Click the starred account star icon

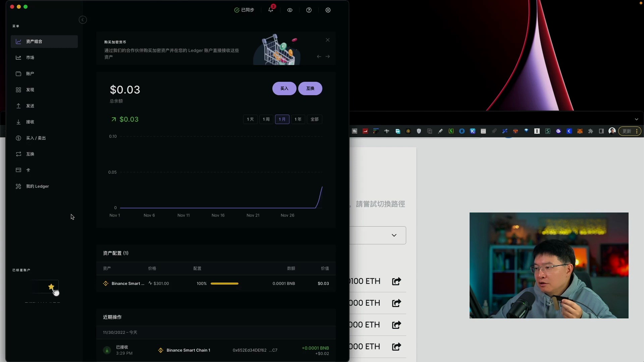[51, 287]
